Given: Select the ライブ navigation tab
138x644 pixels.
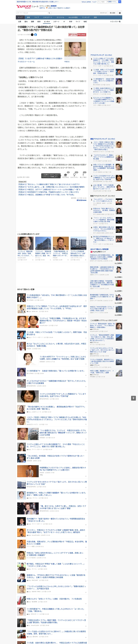Looking at the screenshot, I should 37,17.
